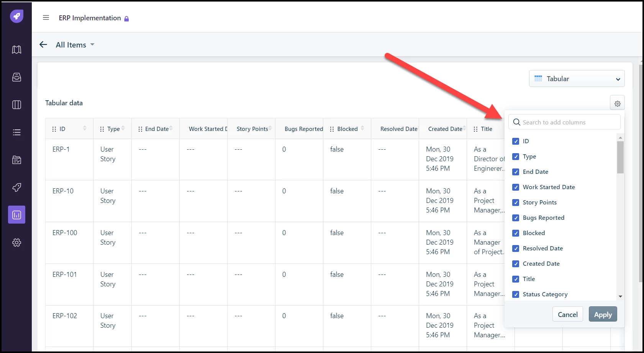Open the settings gear in sidebar

(16, 242)
